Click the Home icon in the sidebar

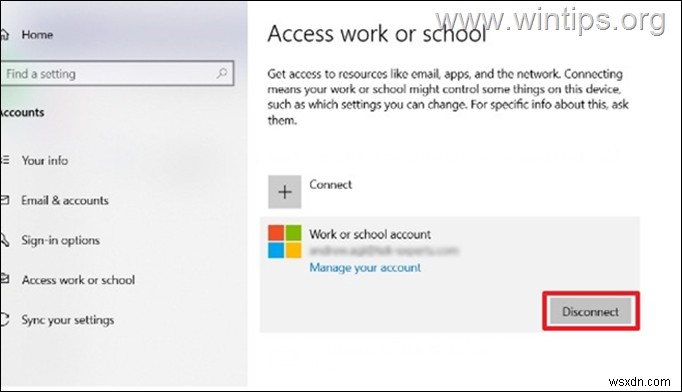click(4, 34)
